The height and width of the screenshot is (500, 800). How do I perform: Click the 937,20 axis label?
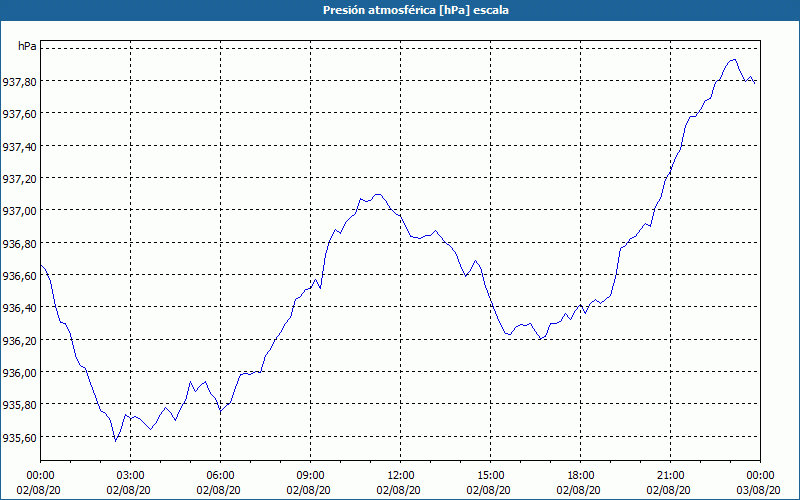pos(19,178)
